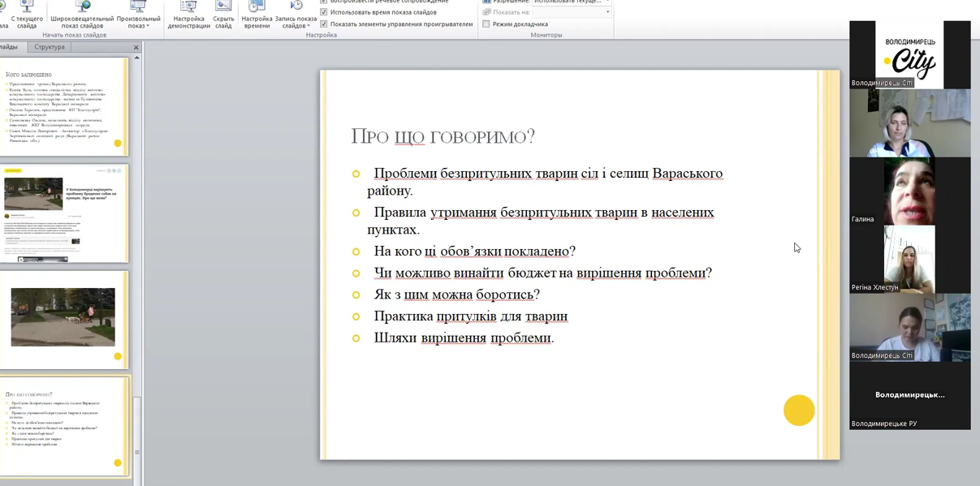Close the slides panel with X
Image resolution: width=980 pixels, height=486 pixels.
(x=136, y=48)
